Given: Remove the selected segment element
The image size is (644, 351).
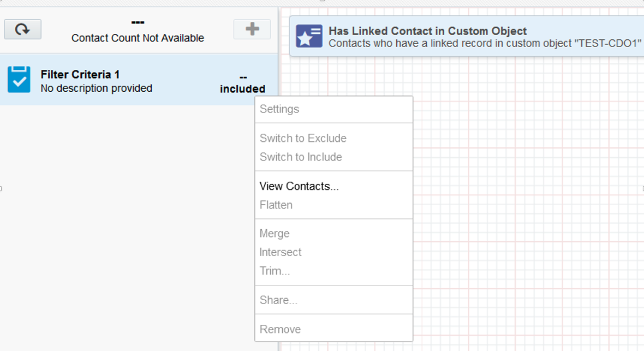Looking at the screenshot, I should tap(280, 329).
